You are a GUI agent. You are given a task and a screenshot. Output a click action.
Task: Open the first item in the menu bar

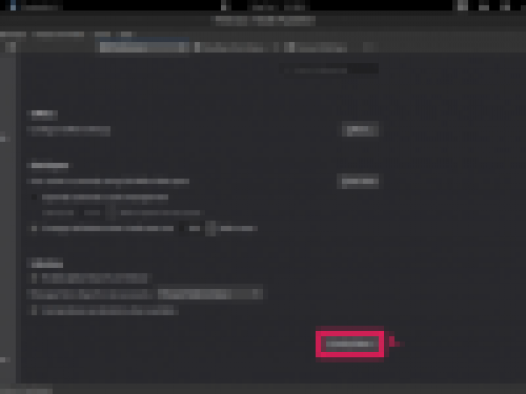[13, 34]
